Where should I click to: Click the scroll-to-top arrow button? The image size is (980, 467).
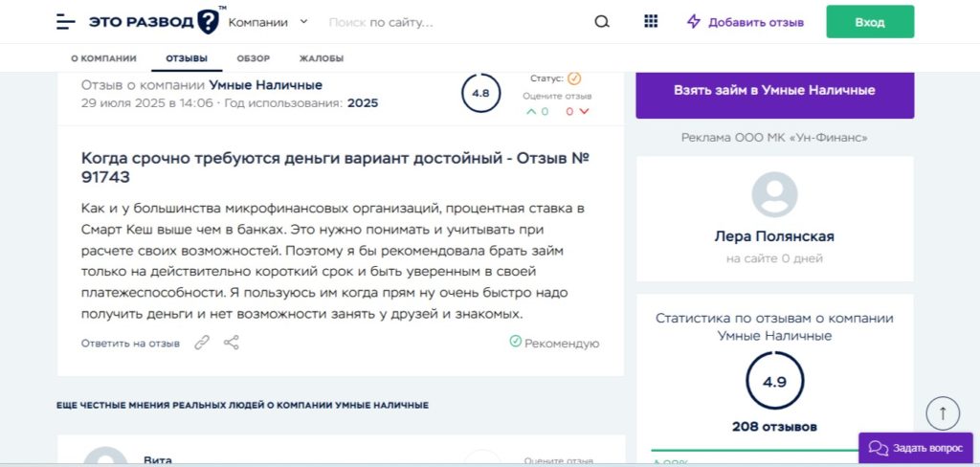pos(943,413)
